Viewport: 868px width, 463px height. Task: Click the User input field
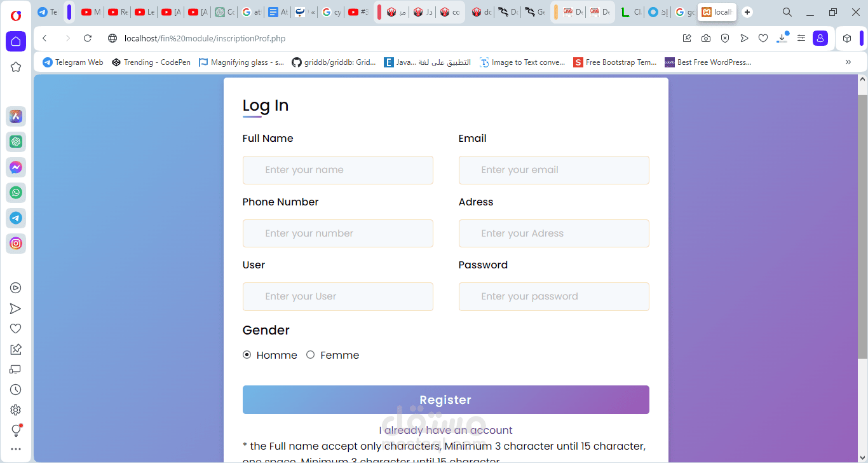coord(338,297)
